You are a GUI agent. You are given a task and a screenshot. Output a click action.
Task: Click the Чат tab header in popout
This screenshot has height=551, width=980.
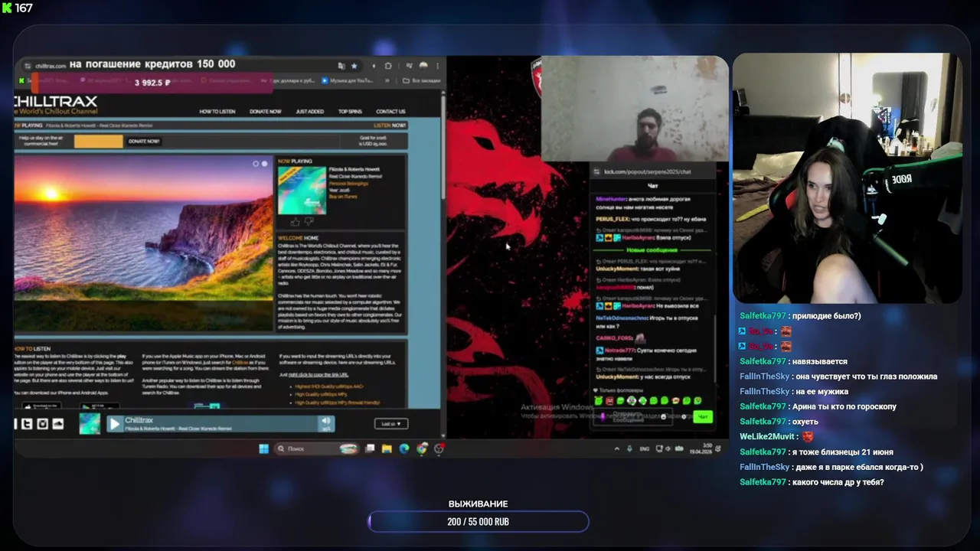tap(653, 185)
